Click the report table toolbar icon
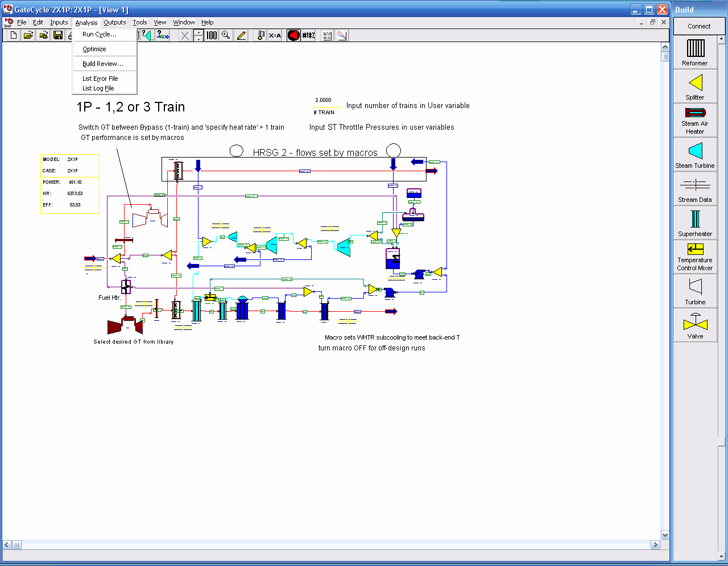Viewport: 728px width, 566px height. tap(327, 35)
